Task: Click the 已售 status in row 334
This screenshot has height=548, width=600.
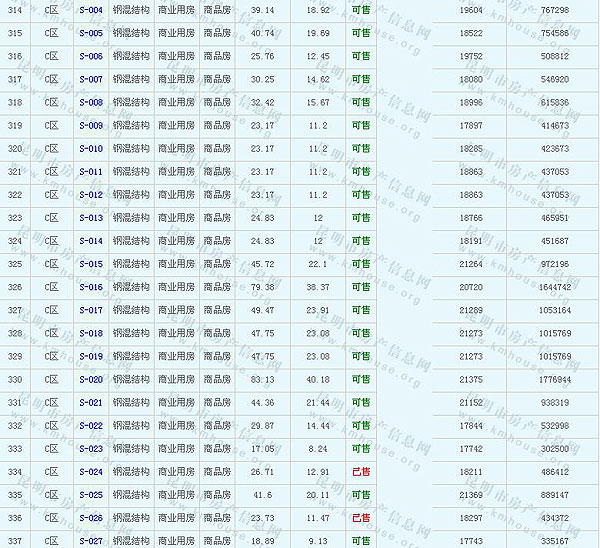Action: click(x=360, y=472)
